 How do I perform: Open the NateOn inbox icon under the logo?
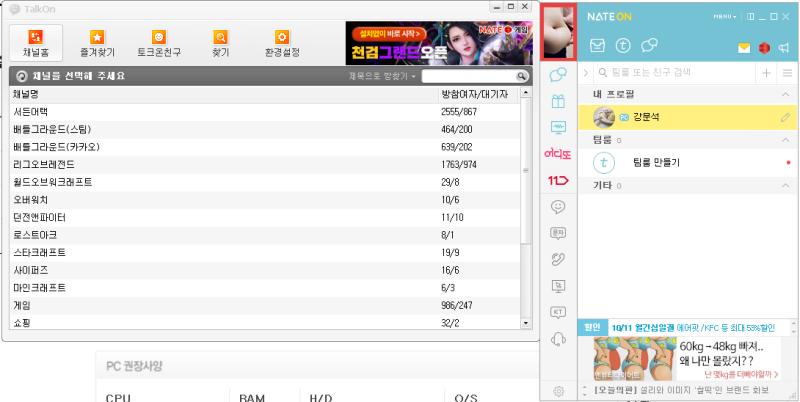click(597, 45)
